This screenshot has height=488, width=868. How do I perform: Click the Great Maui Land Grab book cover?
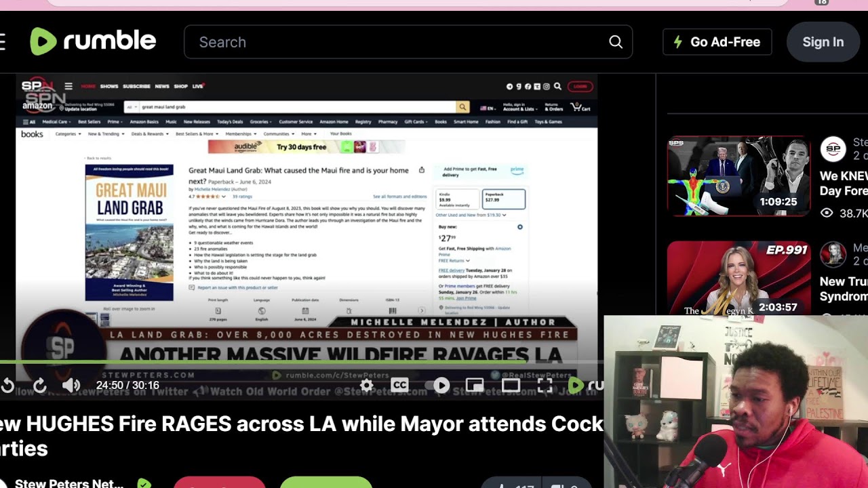point(130,232)
